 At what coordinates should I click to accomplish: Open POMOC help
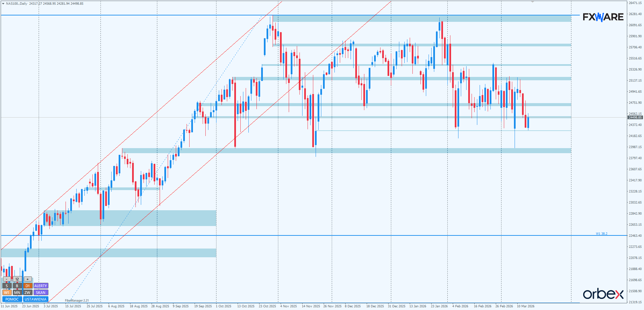[x=12, y=299]
